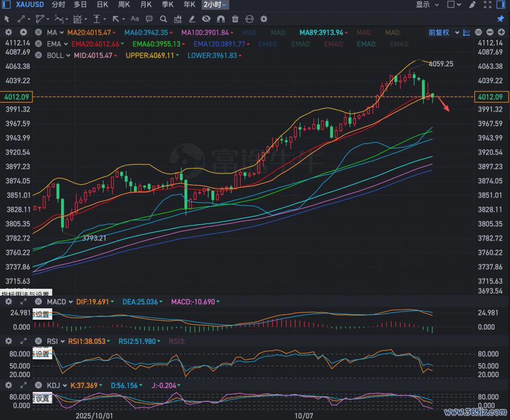Remove the BOLL indicator with its X button
The image size is (510, 420).
[38, 55]
